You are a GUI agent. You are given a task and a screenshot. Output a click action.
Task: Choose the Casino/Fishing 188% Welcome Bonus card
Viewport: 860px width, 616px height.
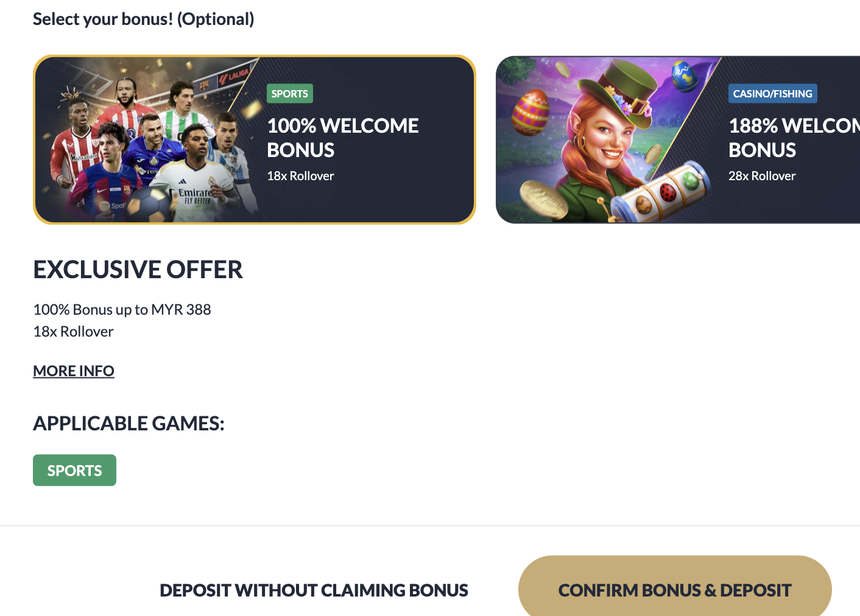pos(678,139)
